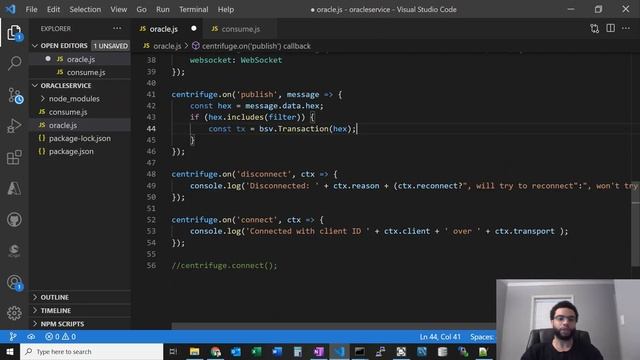Click the remote sync status icon
Viewport: 640px width, 360px height.
[x=31, y=337]
